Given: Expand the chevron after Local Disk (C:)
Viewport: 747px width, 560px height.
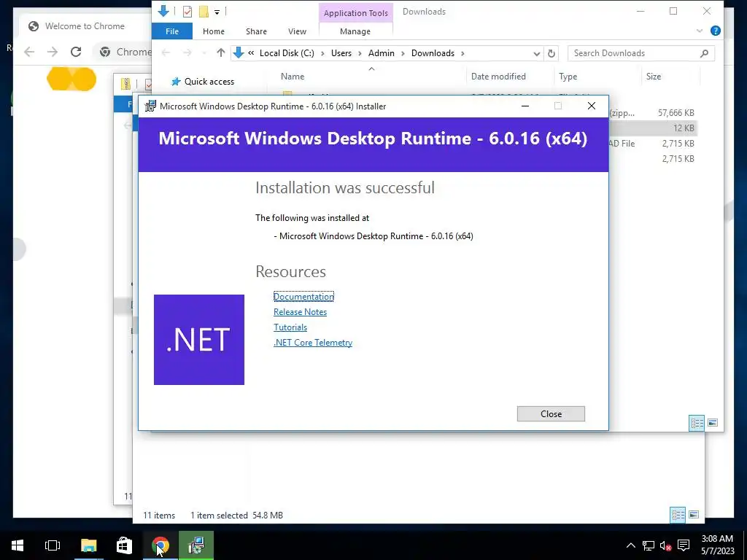Looking at the screenshot, I should tap(322, 53).
